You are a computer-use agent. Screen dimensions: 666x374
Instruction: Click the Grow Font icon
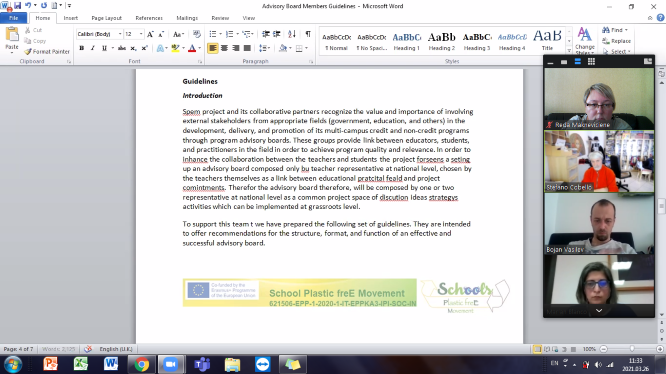tap(150, 34)
